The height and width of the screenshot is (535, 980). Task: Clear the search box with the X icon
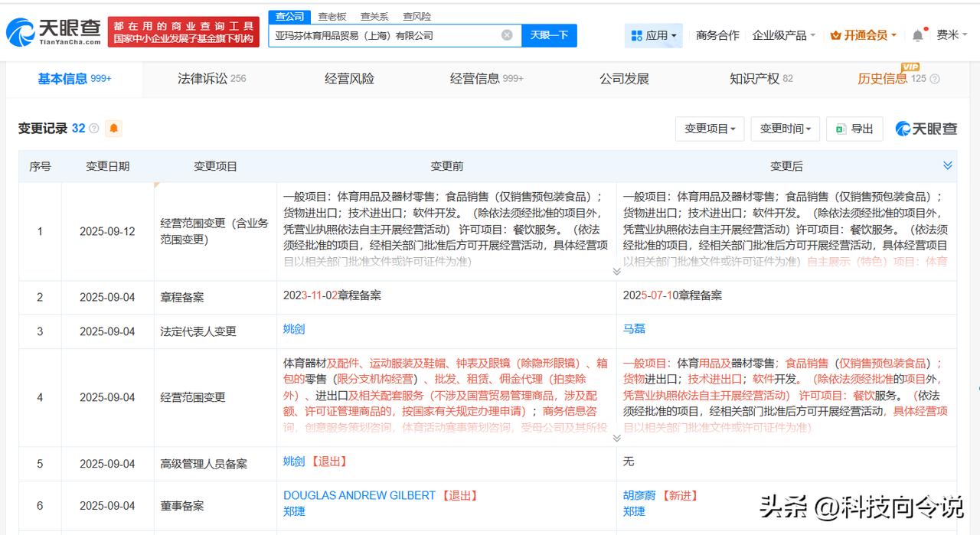[507, 35]
